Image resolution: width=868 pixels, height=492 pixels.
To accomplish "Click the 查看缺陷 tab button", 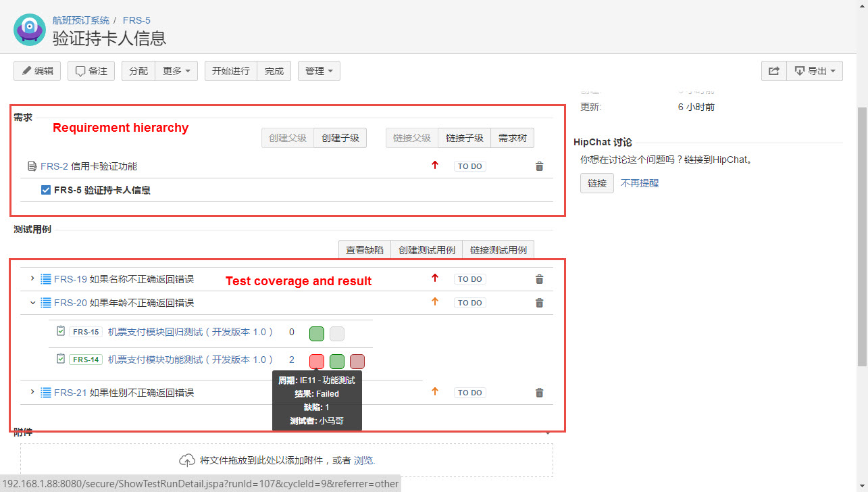I will [365, 250].
